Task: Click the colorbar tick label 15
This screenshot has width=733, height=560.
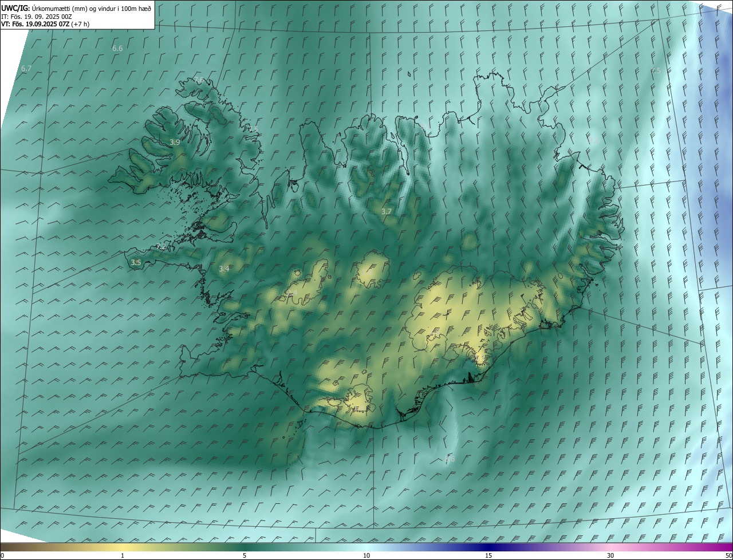Action: point(488,555)
